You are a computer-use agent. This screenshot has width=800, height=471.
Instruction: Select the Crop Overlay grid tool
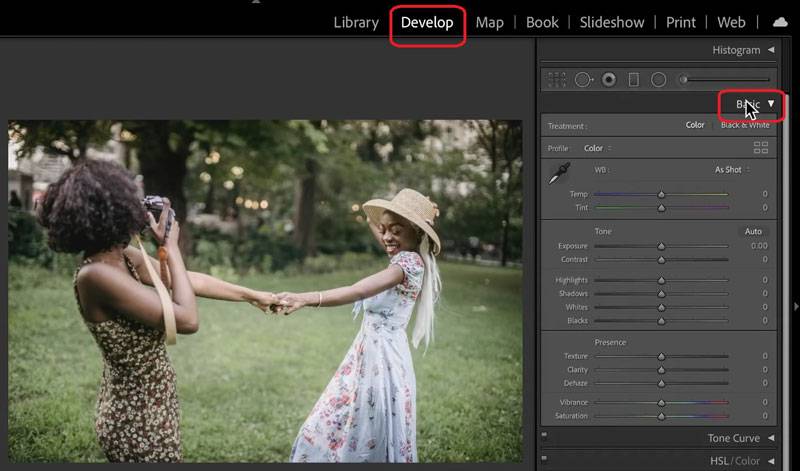point(557,80)
